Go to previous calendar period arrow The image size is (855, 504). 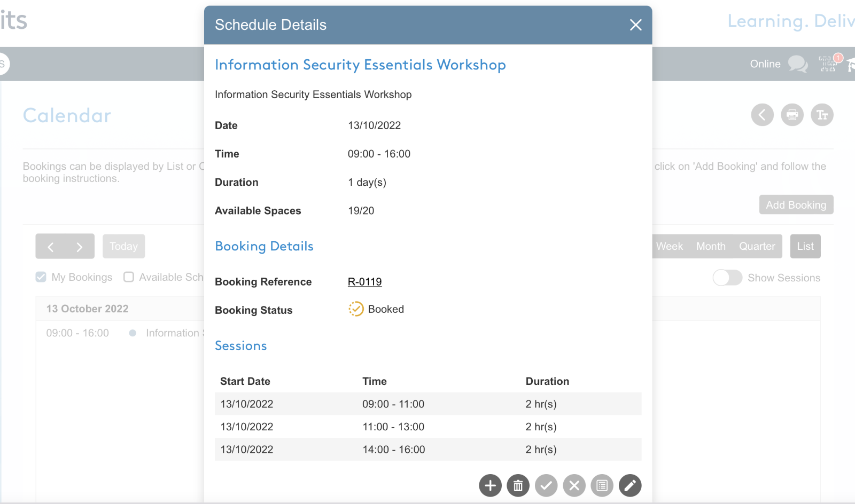pos(51,247)
